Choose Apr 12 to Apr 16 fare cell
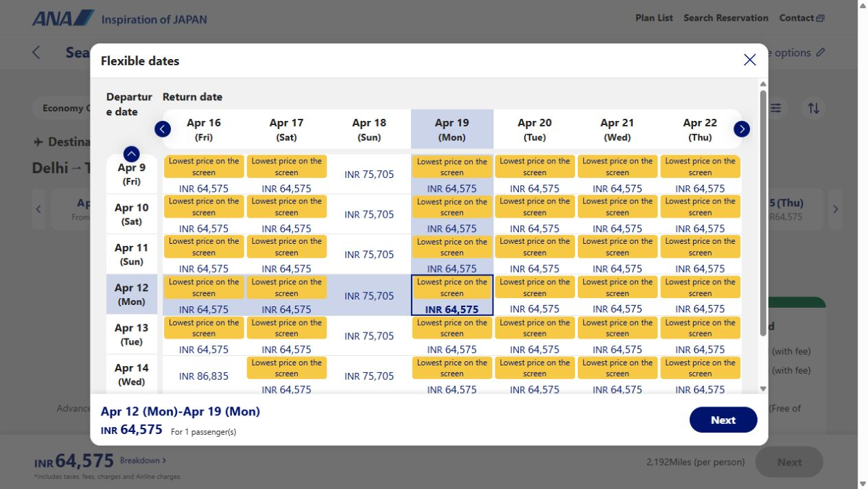This screenshot has width=868, height=489. pyautogui.click(x=204, y=295)
